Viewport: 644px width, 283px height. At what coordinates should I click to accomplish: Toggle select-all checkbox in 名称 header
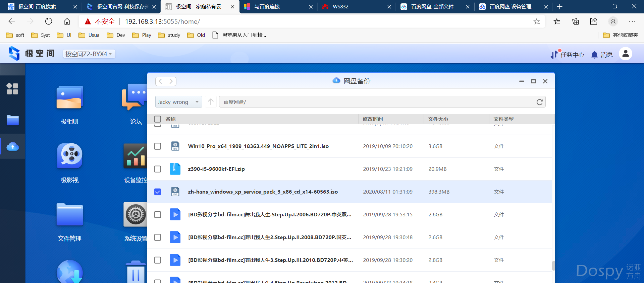point(157,119)
